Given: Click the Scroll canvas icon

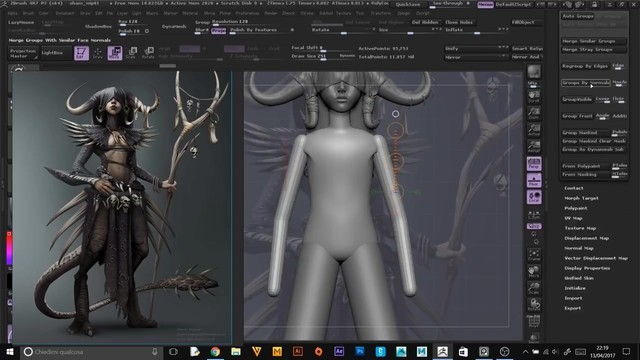Looking at the screenshot, I should 534,97.
